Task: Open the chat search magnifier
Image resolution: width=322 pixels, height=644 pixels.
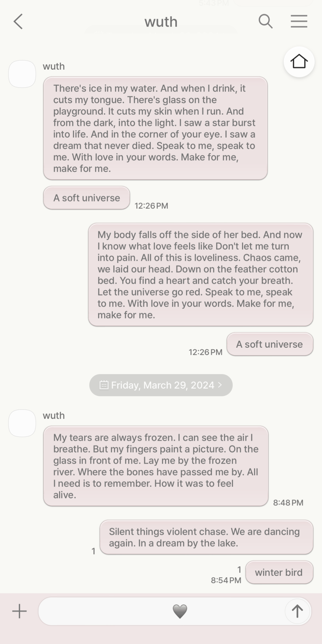Action: coord(265,22)
